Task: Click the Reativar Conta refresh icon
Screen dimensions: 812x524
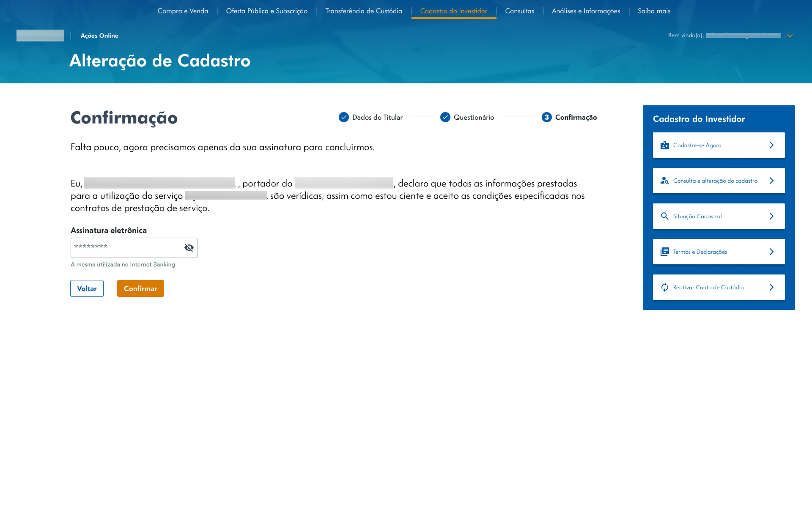Action: click(x=664, y=287)
